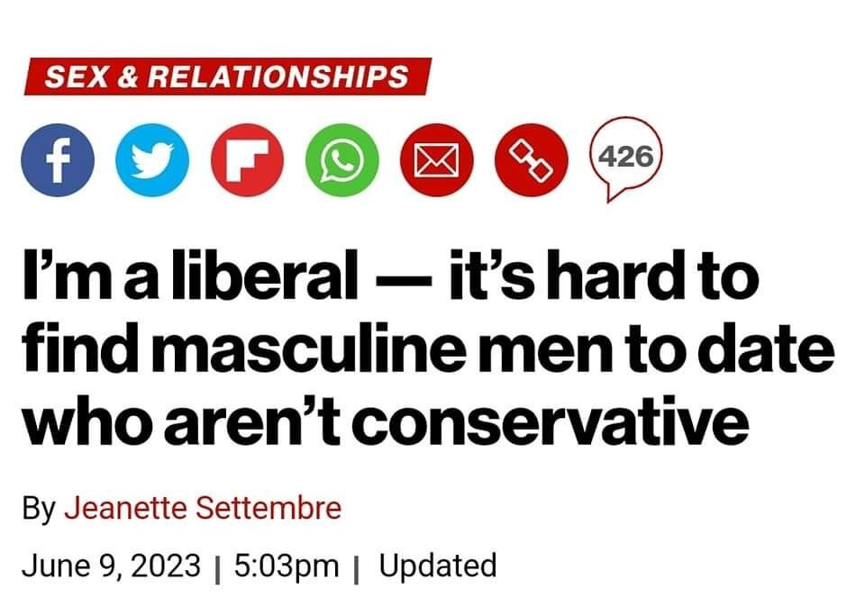Click the word "masculine" in the headline
The image size is (865, 616).
(284, 349)
